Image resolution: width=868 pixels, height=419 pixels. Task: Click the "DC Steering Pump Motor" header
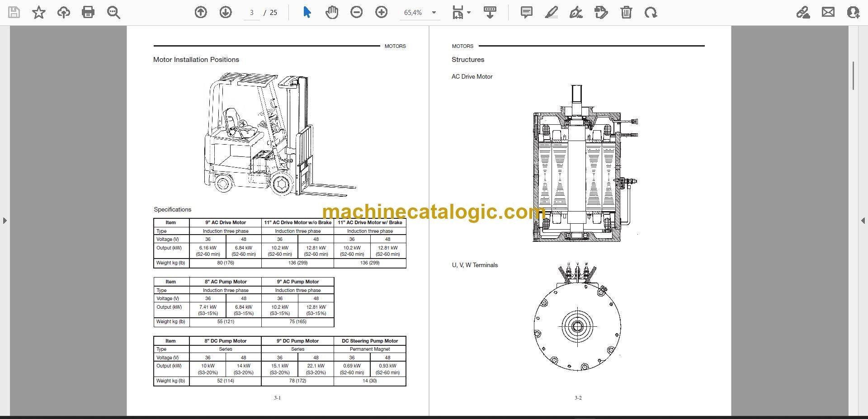370,341
